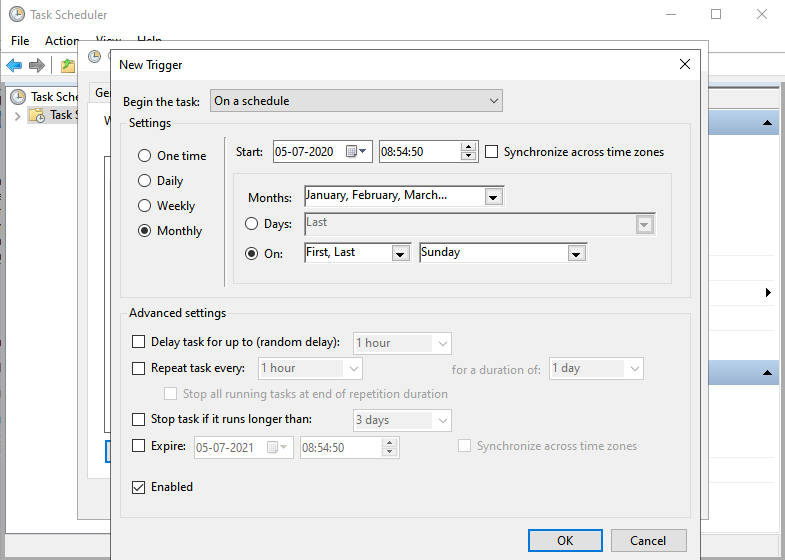Choose the Days radio button
The width and height of the screenshot is (785, 560).
(x=252, y=223)
